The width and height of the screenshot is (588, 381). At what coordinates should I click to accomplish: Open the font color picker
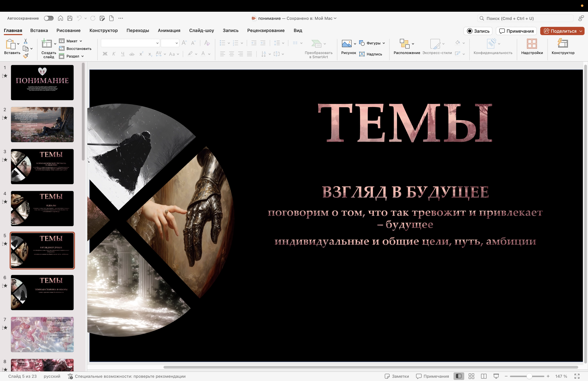coord(203,54)
